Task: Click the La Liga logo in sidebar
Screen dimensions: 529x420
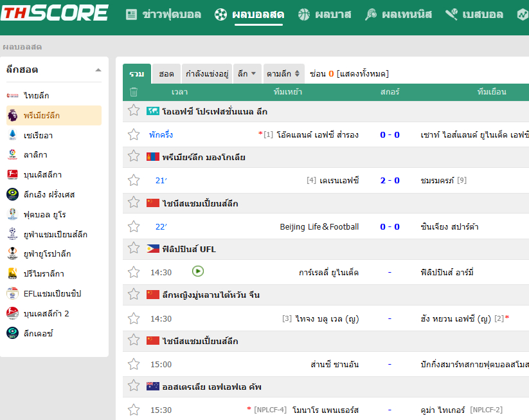Action: [x=12, y=154]
